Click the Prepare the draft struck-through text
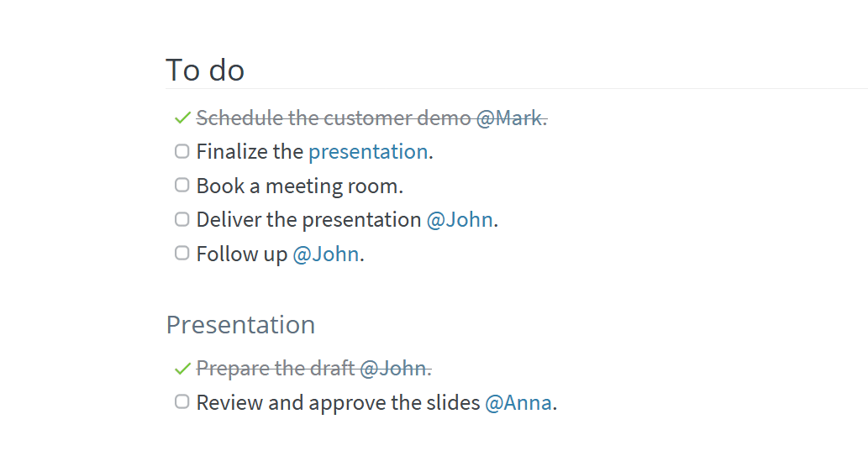 coord(276,369)
